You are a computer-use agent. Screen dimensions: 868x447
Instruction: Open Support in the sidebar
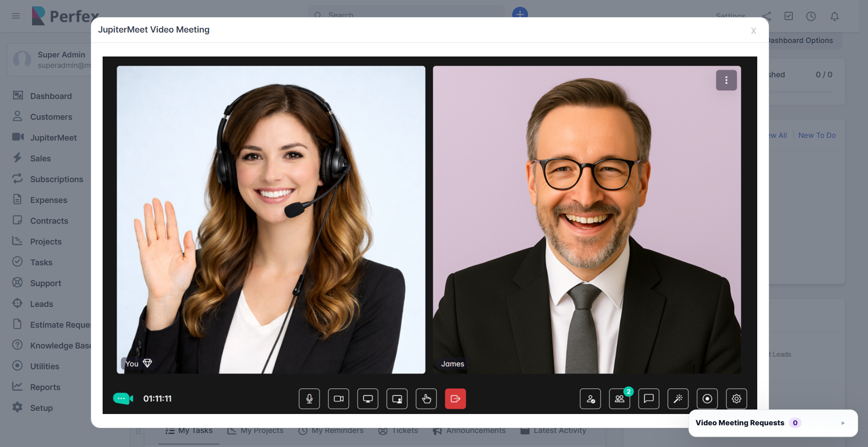coord(46,283)
